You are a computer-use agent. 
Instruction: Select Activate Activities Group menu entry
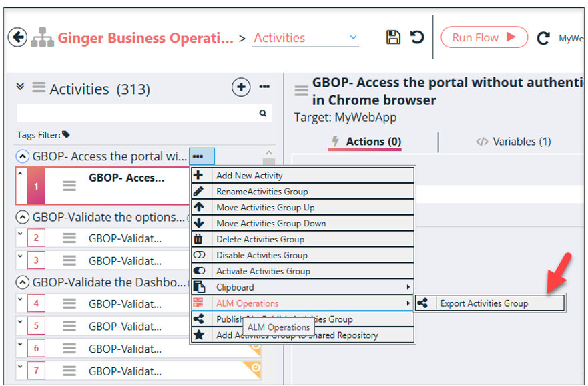263,271
